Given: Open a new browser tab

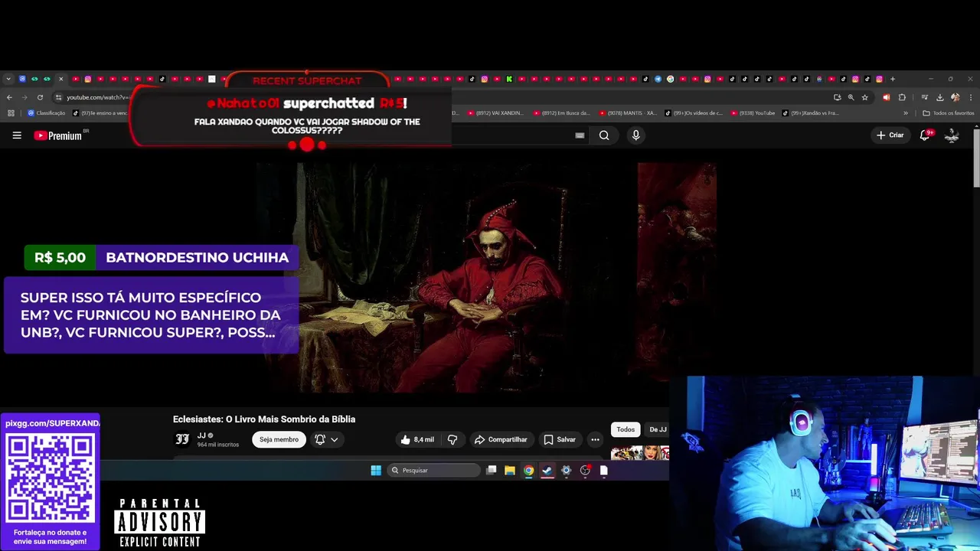Looking at the screenshot, I should 892,79.
